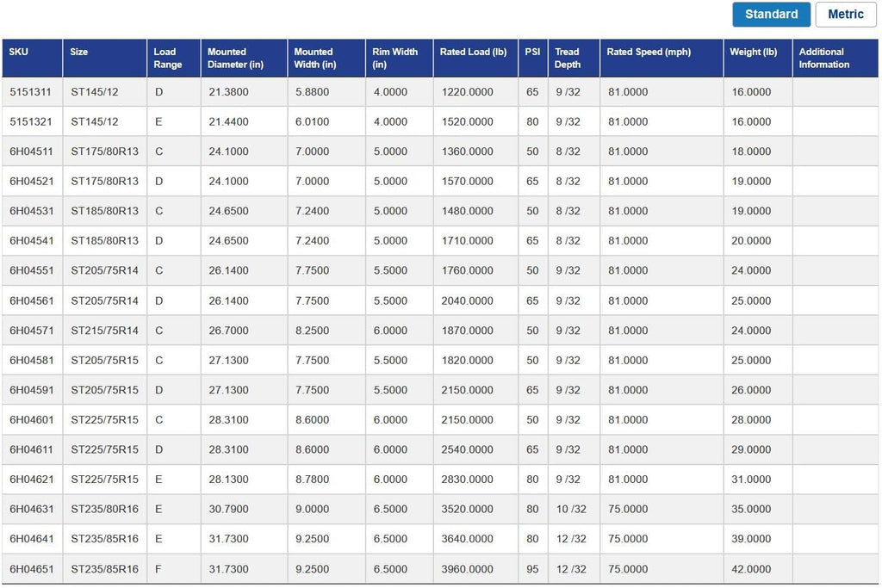The image size is (882, 588).
Task: Select SKU 6H04511 cell
Action: pos(32,152)
